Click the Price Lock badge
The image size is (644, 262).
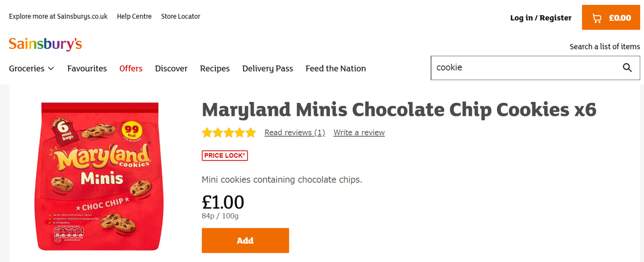coord(225,156)
